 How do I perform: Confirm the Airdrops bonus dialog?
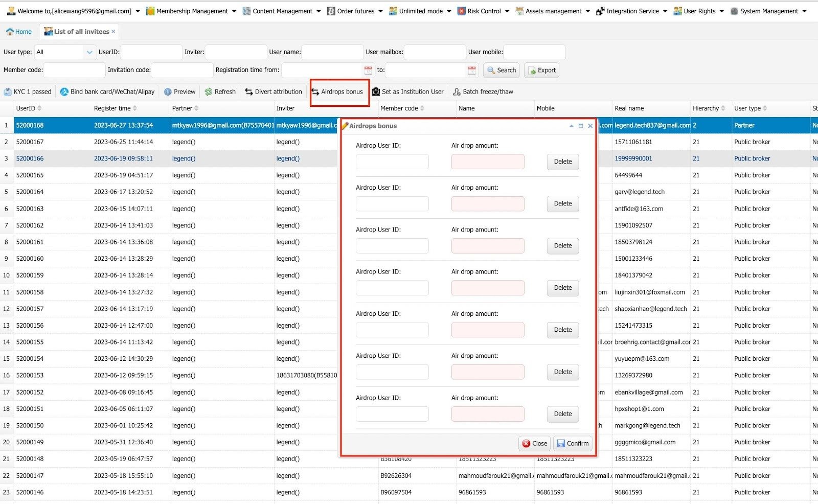pos(573,444)
